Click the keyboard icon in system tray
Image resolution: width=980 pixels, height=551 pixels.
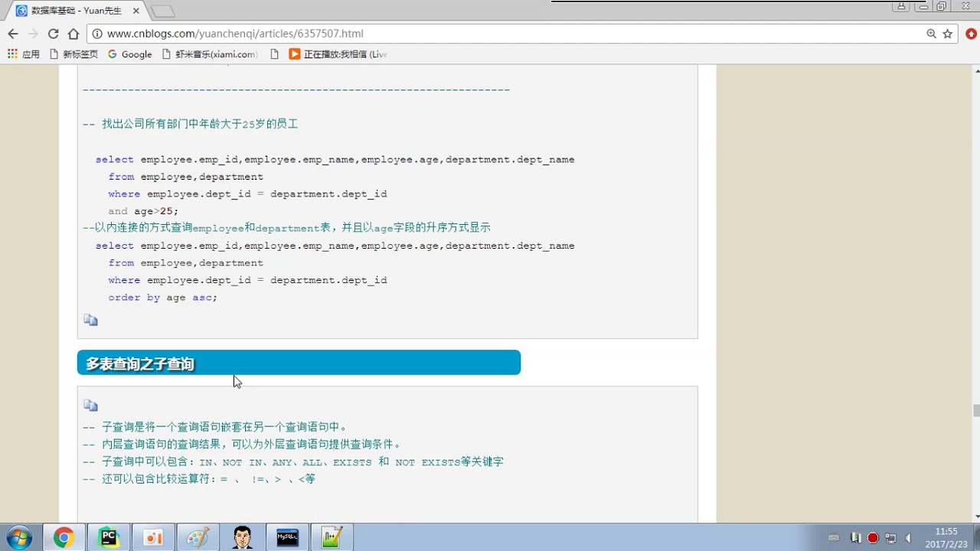pyautogui.click(x=834, y=538)
